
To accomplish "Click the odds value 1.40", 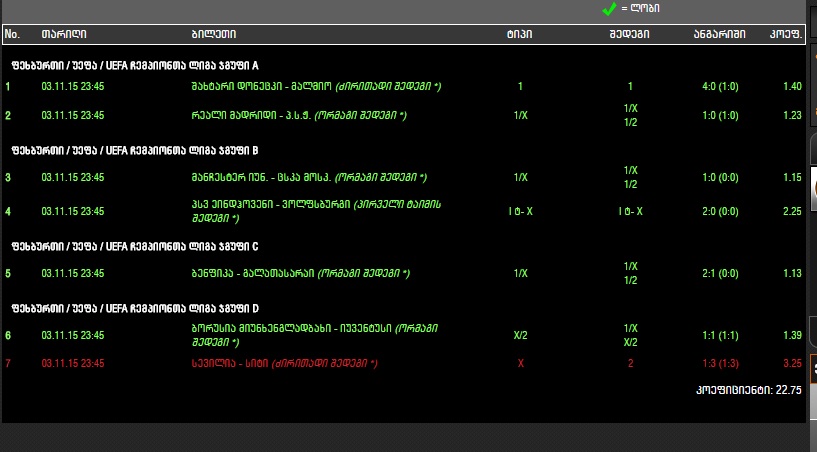I will tap(792, 87).
